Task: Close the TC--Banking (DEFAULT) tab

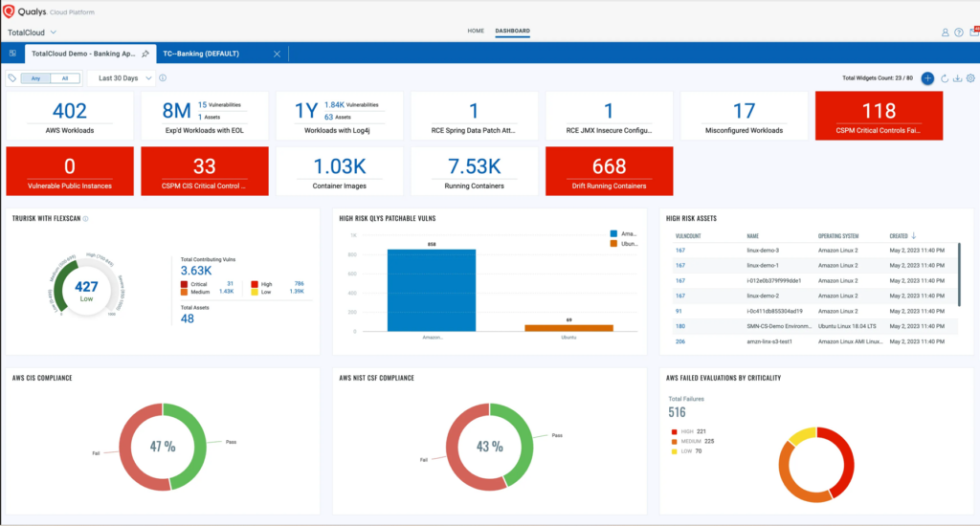Action: click(x=277, y=55)
